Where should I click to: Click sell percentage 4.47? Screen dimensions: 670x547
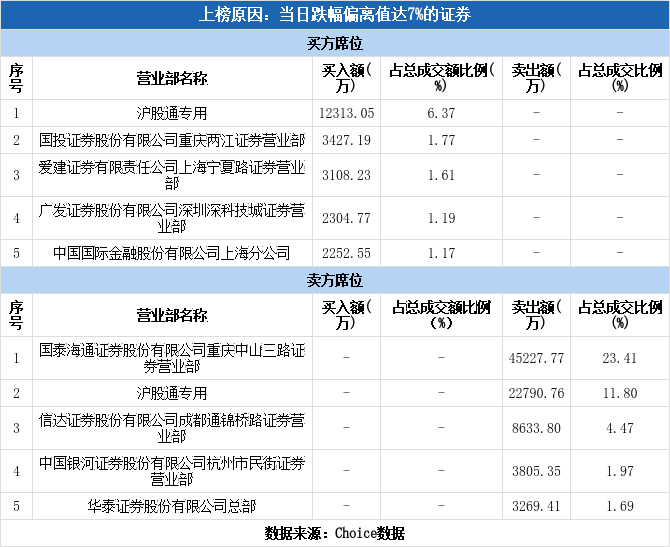coord(620,428)
